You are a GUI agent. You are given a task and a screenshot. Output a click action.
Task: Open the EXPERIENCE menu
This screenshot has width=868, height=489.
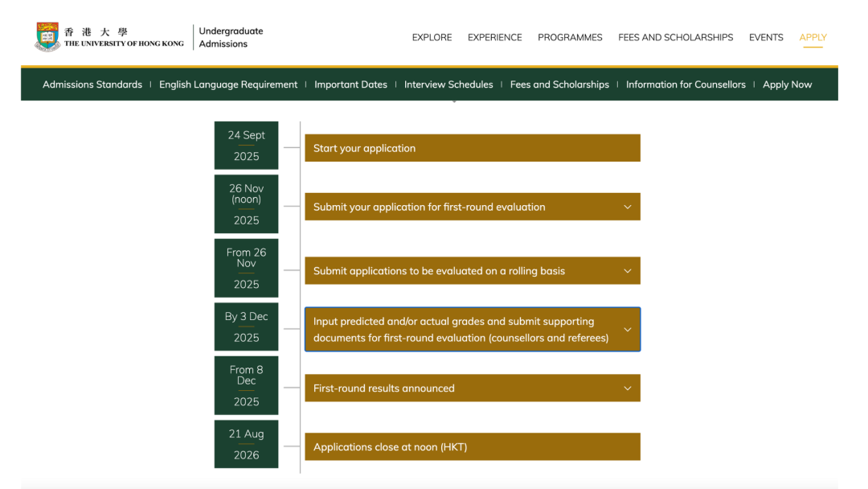click(x=494, y=37)
